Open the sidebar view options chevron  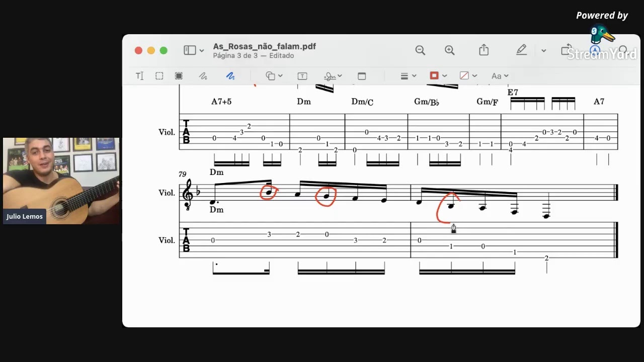tap(202, 51)
